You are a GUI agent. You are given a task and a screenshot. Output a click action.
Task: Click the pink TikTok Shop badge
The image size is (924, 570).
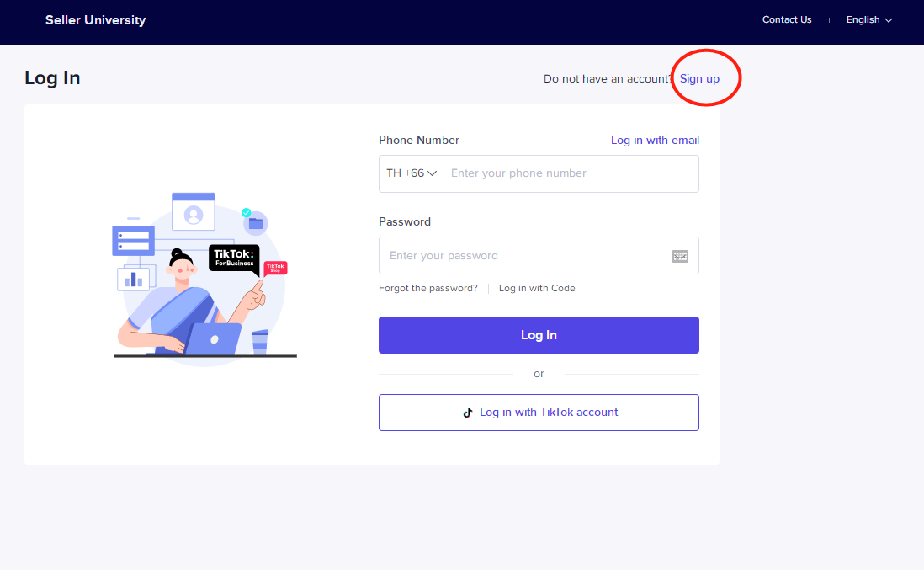pyautogui.click(x=275, y=268)
